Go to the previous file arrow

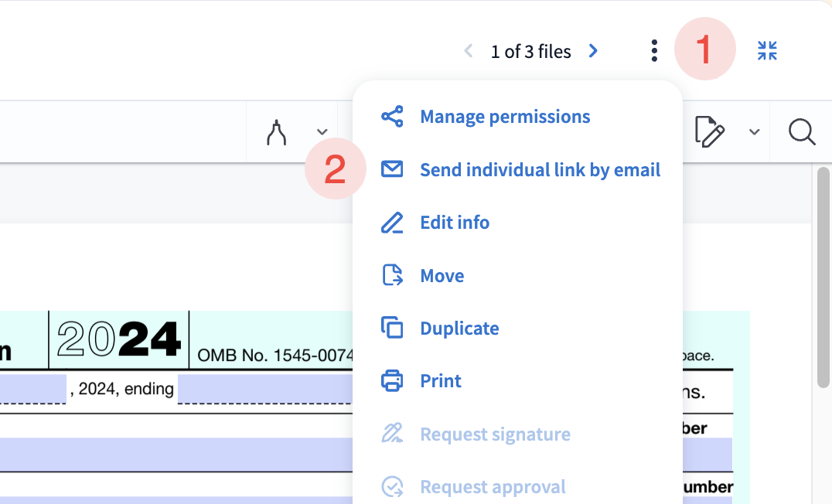(468, 51)
